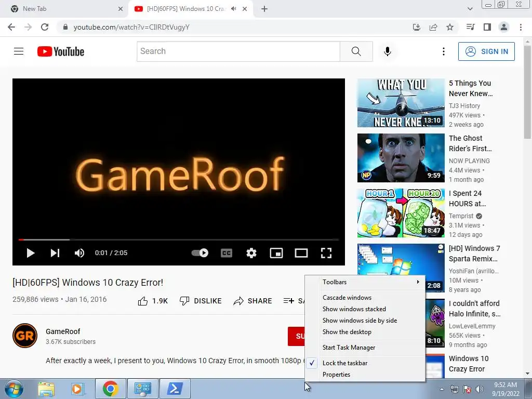
Task: Click in the YouTube search field
Action: (238, 51)
